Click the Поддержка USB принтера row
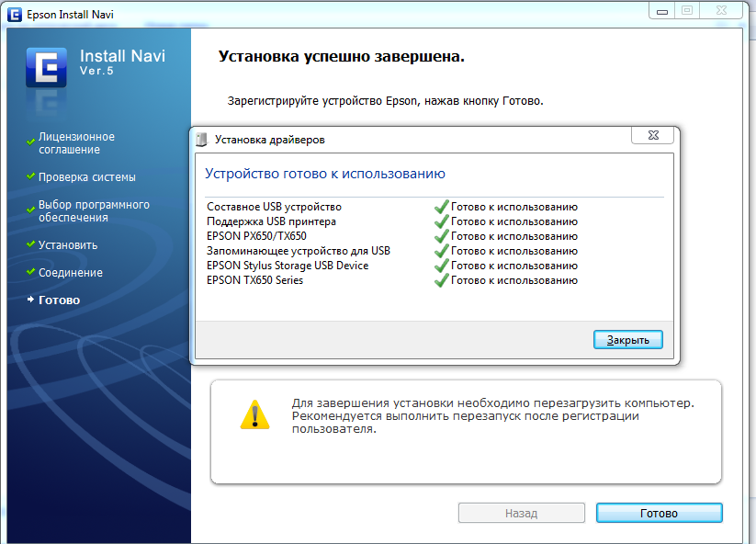This screenshot has height=544, width=756. 392,221
